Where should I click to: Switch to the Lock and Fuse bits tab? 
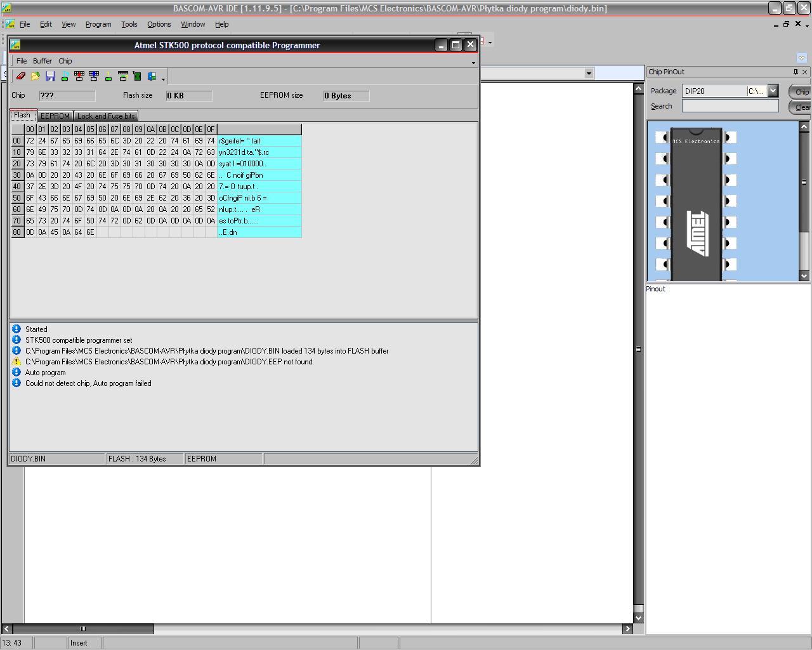(x=106, y=116)
